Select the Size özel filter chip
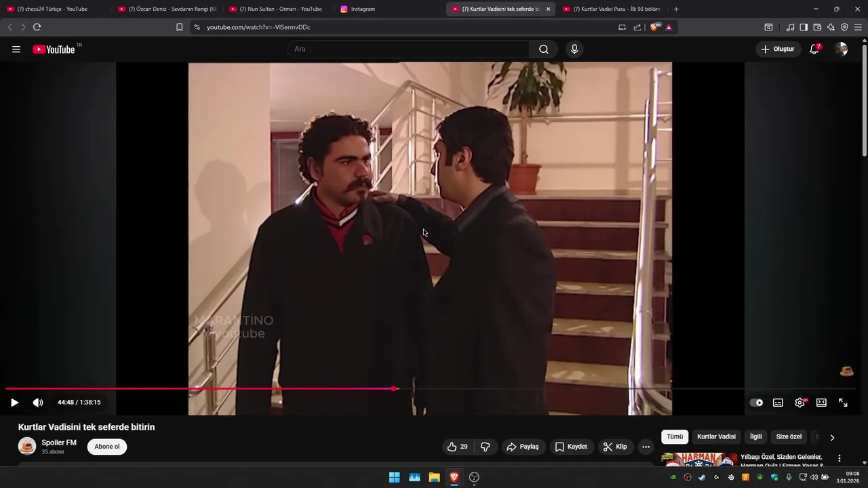Screen dimensions: 868x488 tap(789, 437)
